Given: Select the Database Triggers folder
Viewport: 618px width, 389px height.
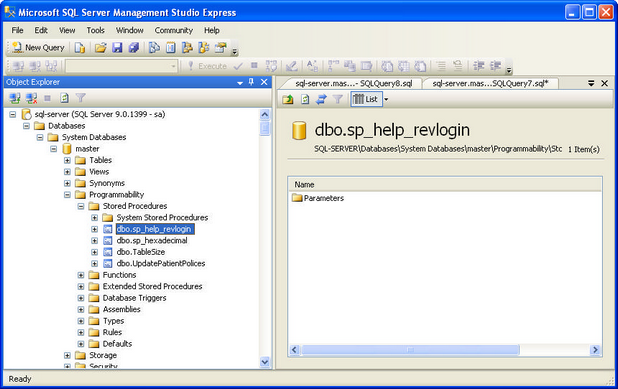Looking at the screenshot, I should click(134, 298).
